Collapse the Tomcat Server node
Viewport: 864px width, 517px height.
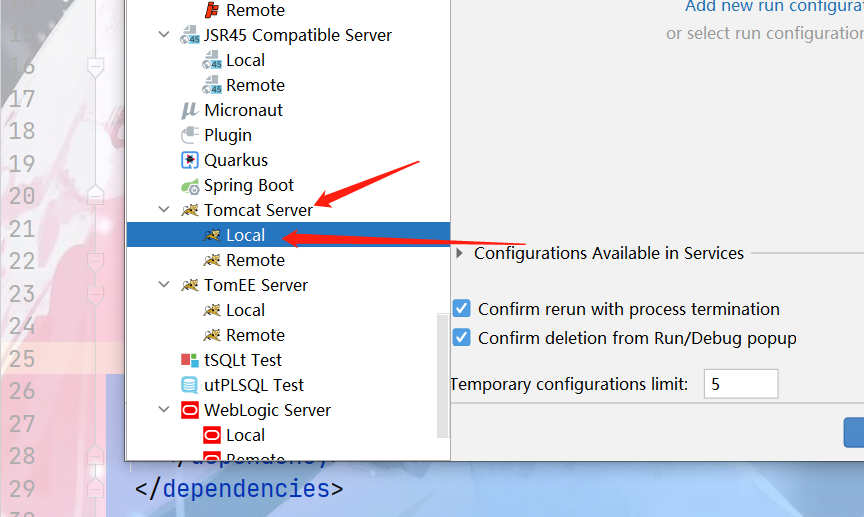pos(164,209)
